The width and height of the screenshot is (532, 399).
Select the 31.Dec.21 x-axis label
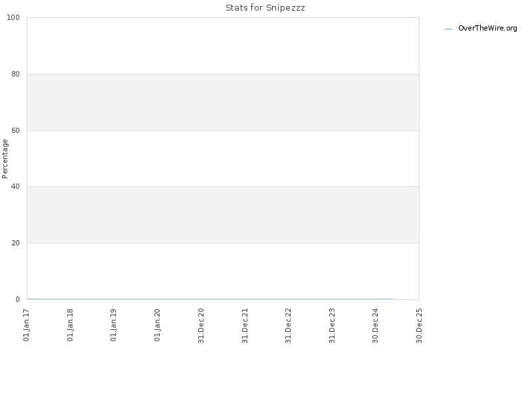pyautogui.click(x=245, y=326)
